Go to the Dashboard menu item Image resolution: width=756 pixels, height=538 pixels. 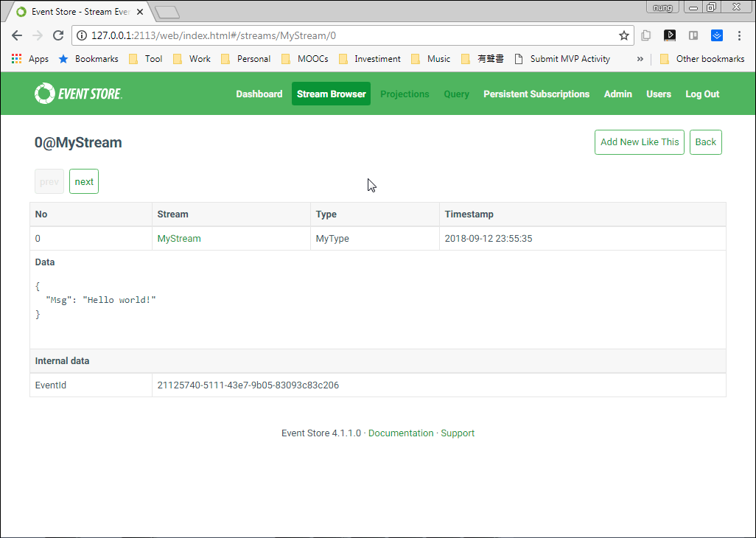(x=259, y=94)
